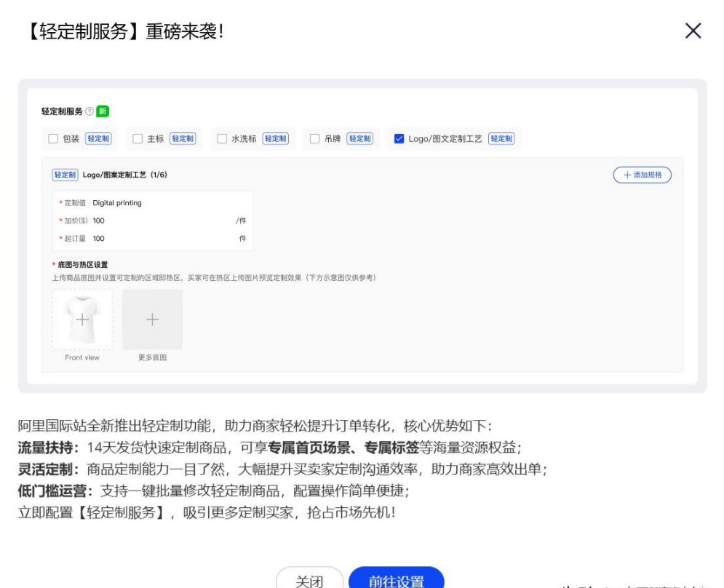Click the Front view label
Viewport: 724px width, 588px height.
pos(82,357)
